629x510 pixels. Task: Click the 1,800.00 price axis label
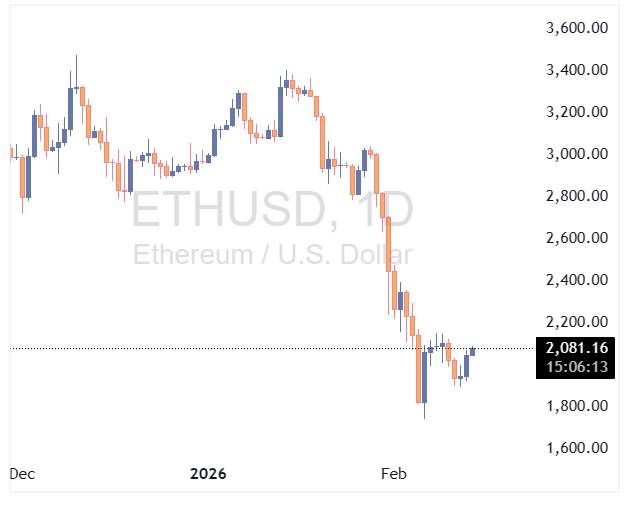[x=579, y=406]
